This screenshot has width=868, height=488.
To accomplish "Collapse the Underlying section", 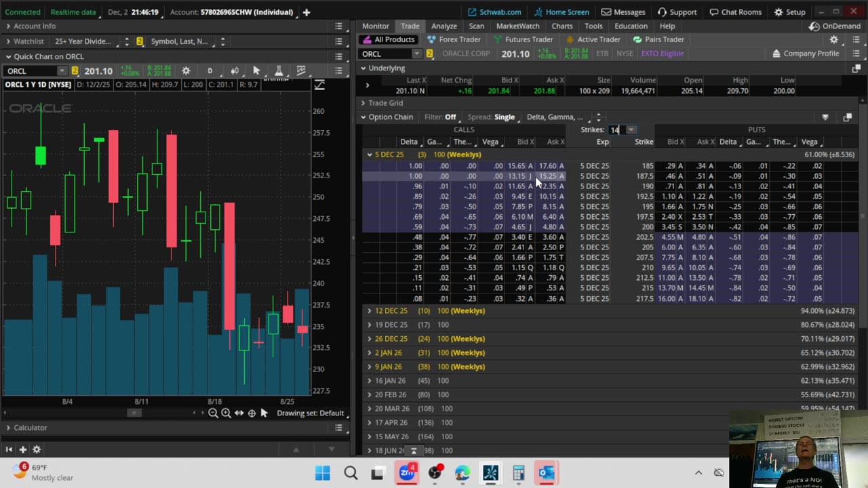I will [x=363, y=68].
